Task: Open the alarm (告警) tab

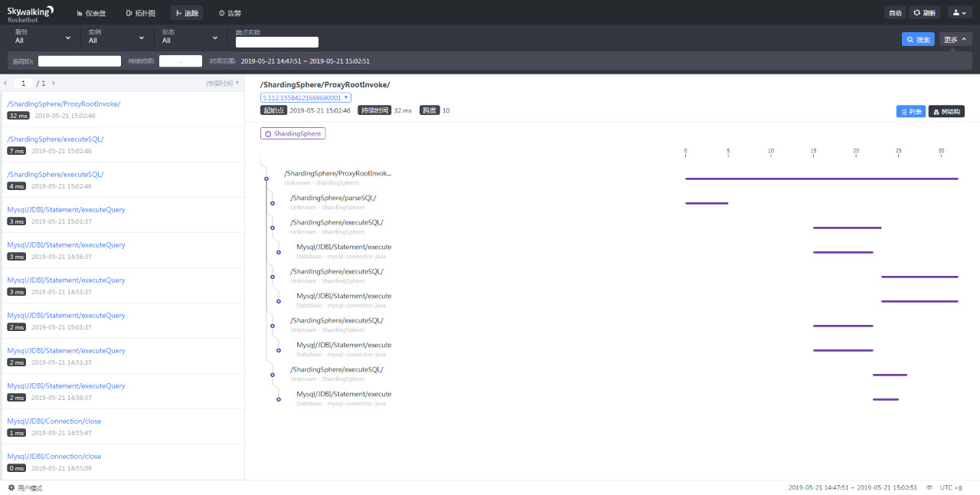Action: click(229, 13)
